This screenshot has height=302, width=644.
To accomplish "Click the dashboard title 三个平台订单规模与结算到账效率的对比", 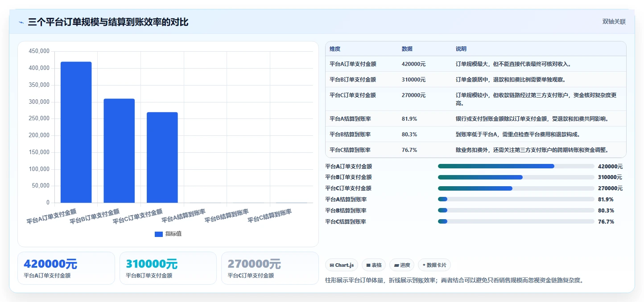I will [108, 22].
